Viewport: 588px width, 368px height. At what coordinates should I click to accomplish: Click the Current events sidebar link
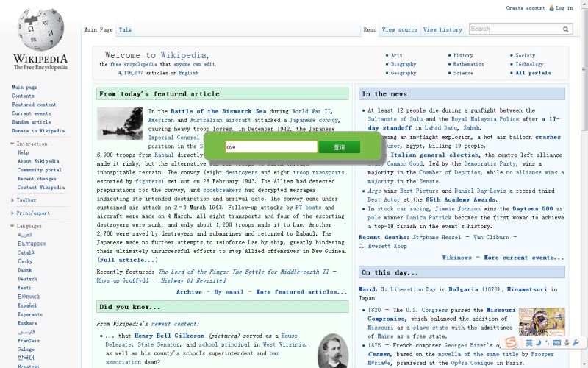pyautogui.click(x=31, y=113)
